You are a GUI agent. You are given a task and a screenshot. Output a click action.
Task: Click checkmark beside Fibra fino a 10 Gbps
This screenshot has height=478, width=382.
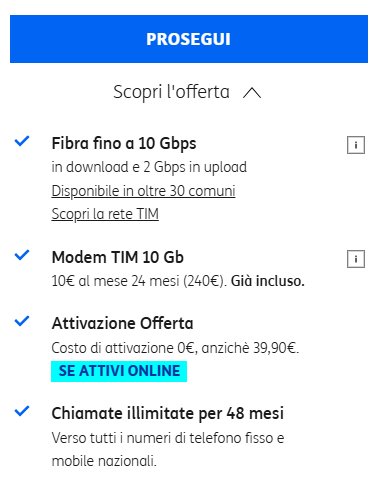[22, 141]
